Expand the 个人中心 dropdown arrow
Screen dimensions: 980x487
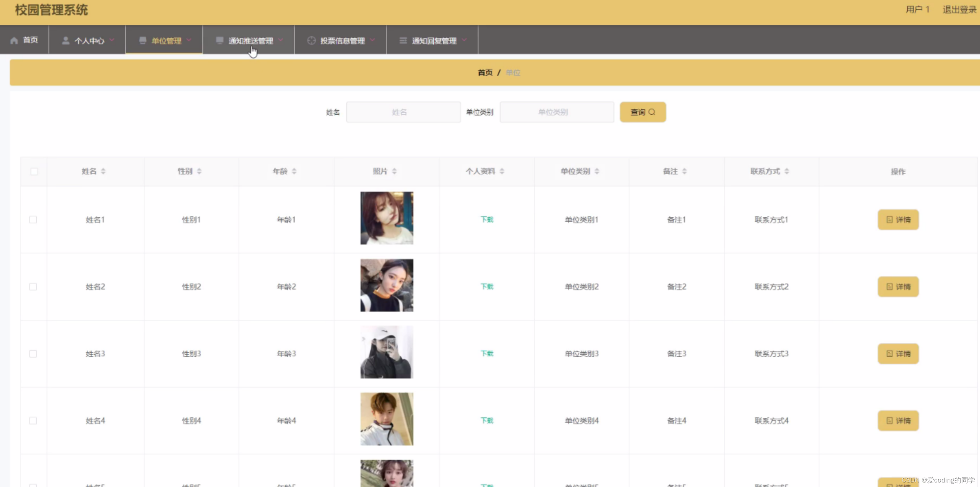[x=112, y=40]
